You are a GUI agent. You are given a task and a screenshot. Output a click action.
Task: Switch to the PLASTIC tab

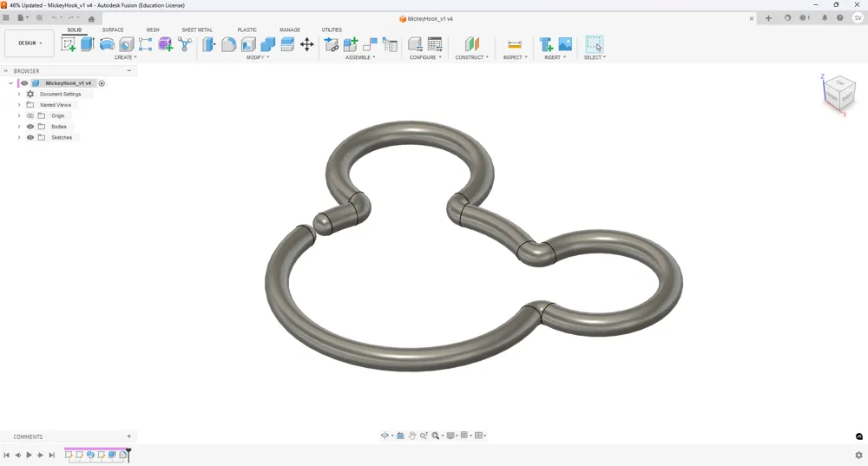pos(247,30)
